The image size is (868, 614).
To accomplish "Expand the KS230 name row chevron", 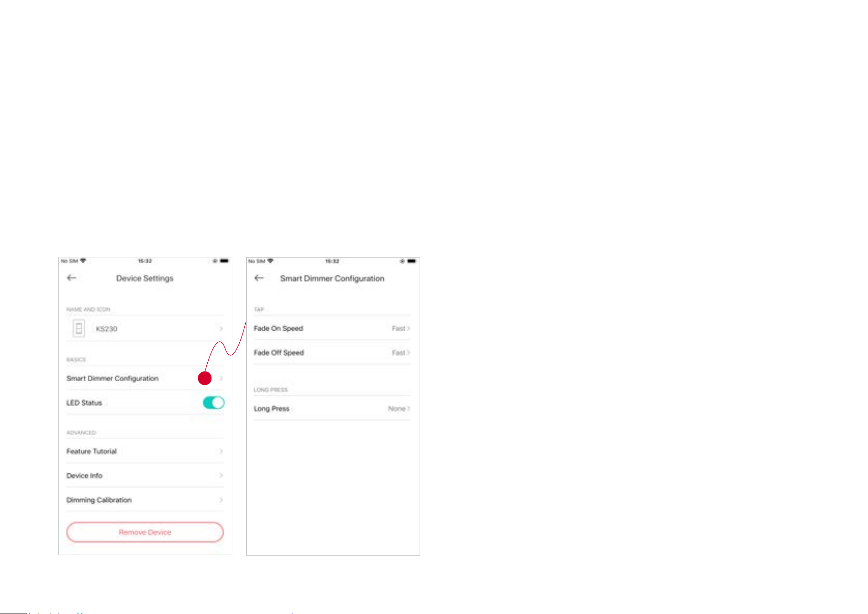I will 221,329.
